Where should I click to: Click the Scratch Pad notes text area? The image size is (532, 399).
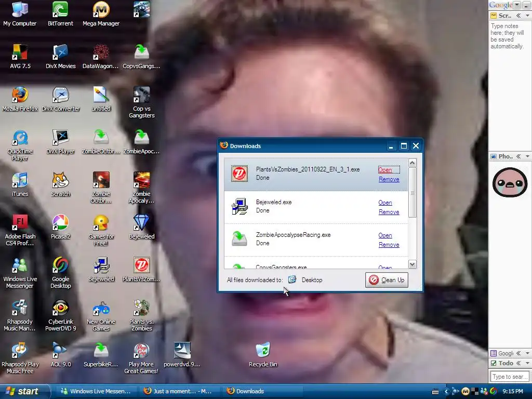[x=509, y=85]
